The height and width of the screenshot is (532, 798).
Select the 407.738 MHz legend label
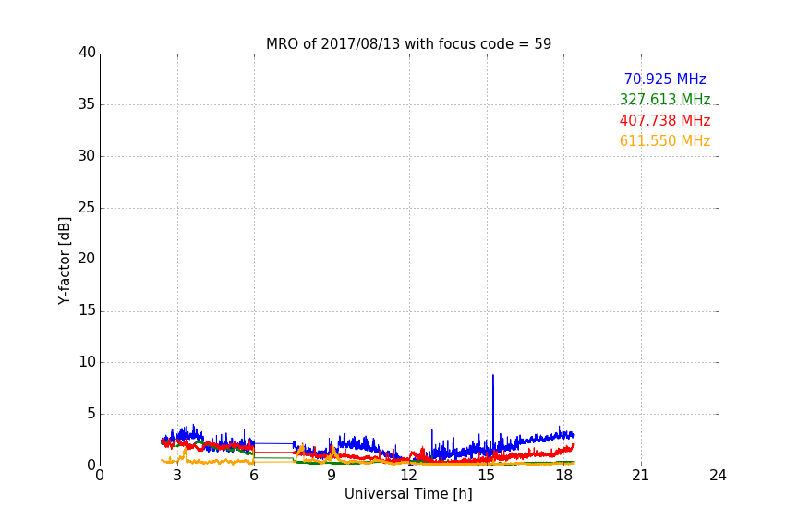pyautogui.click(x=665, y=121)
